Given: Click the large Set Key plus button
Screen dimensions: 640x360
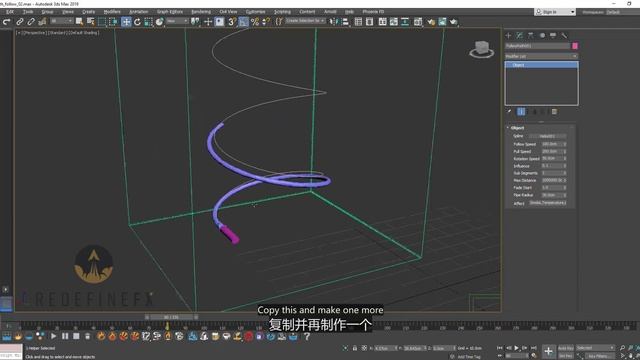Looking at the screenshot, I should coord(548,351).
